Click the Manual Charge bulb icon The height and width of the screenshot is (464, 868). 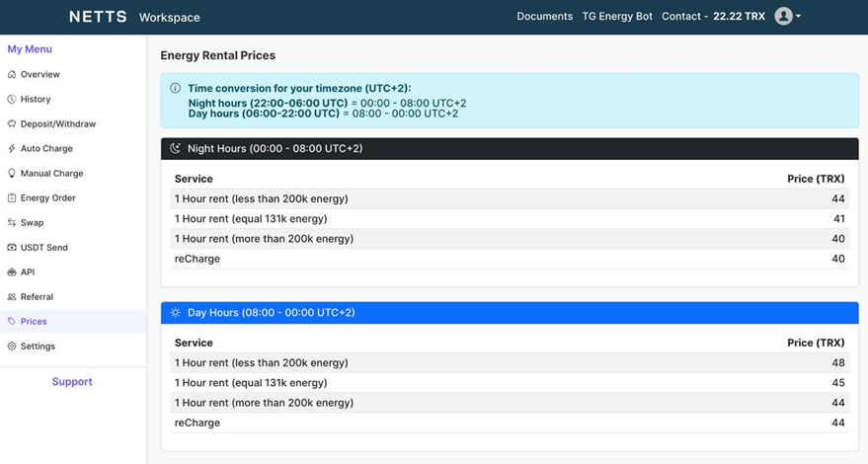click(12, 174)
